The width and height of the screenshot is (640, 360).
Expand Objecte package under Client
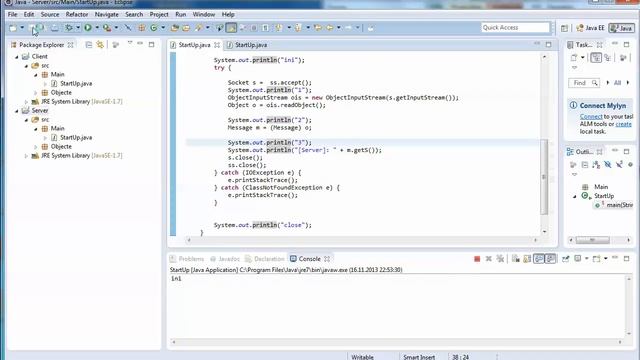pos(36,93)
